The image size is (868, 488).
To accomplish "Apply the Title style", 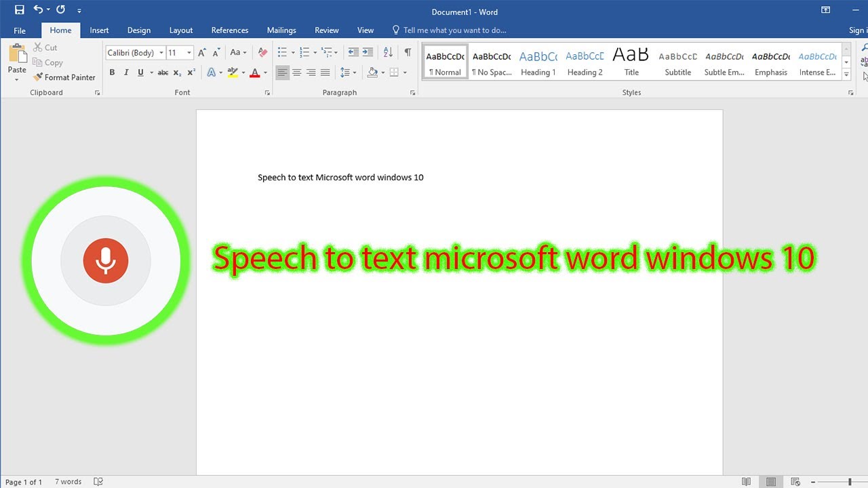I will click(x=631, y=62).
